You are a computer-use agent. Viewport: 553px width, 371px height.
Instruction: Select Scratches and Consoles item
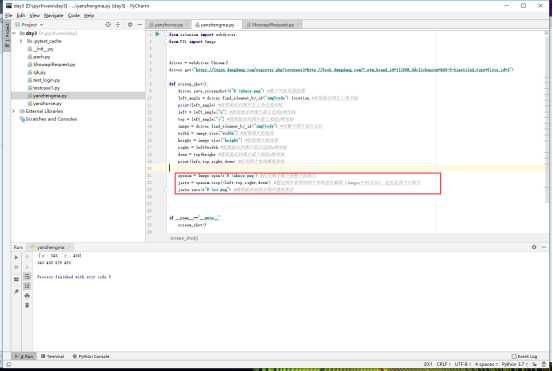[48, 119]
